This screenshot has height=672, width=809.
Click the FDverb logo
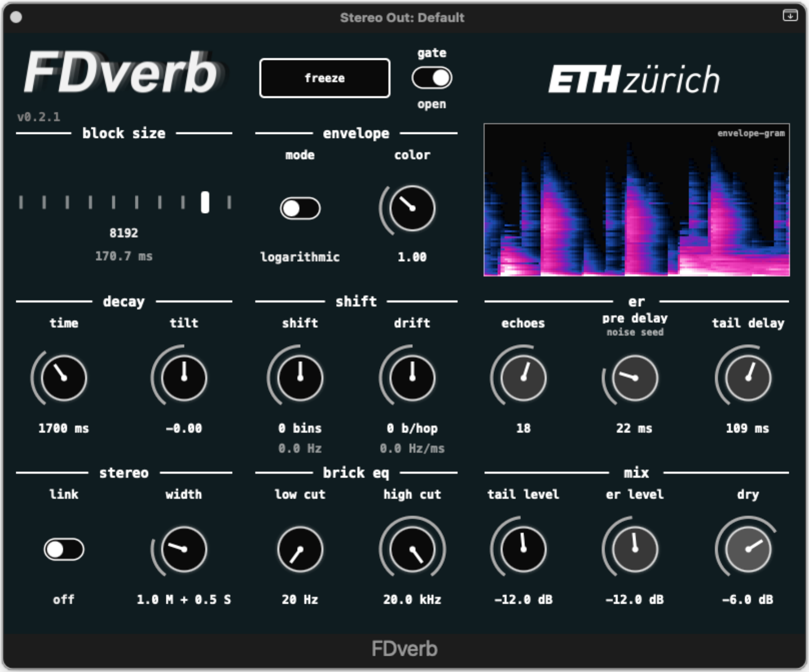124,72
